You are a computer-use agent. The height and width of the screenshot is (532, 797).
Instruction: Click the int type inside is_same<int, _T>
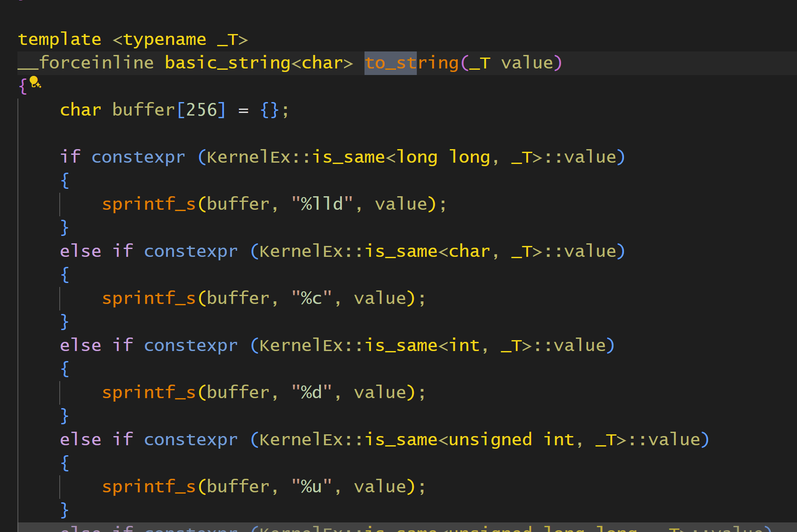[x=464, y=345]
